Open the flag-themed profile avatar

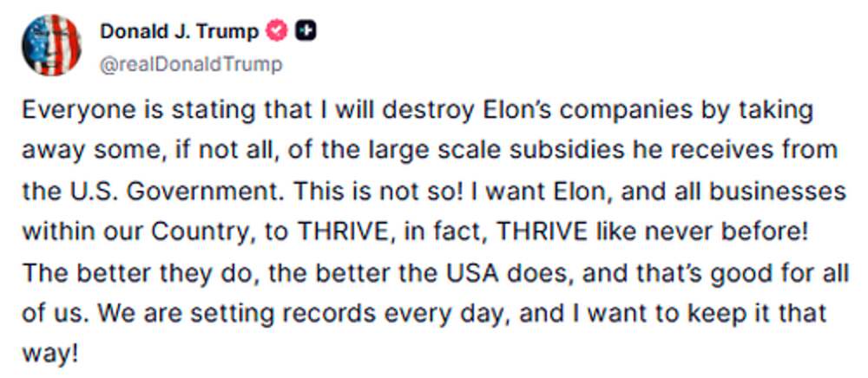coord(51,45)
